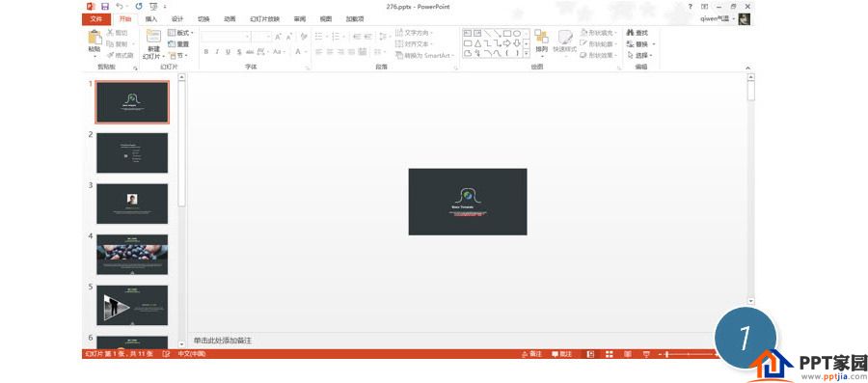Open PowerPoint Help question mark
This screenshot has height=383, width=868.
(691, 7)
